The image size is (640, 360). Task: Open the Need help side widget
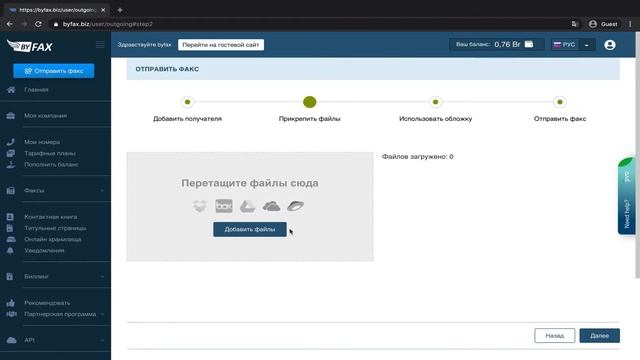pos(627,196)
